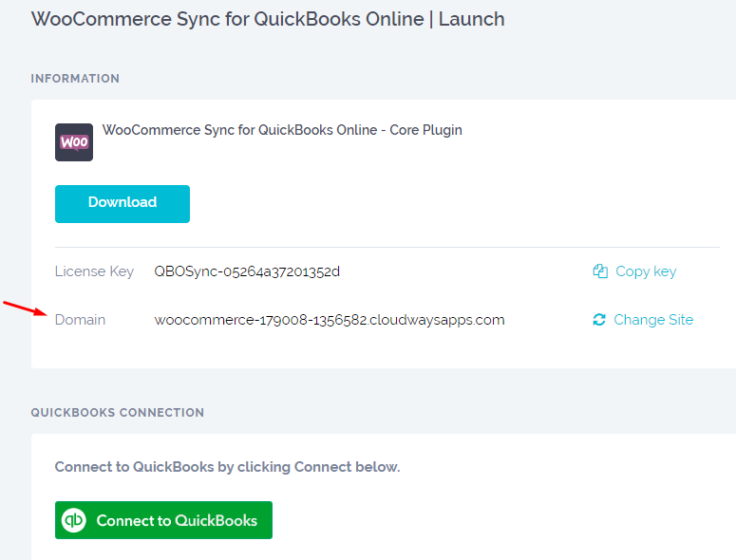The width and height of the screenshot is (736, 560).
Task: Select the cloudwaysapps.com domain value
Action: tap(330, 320)
